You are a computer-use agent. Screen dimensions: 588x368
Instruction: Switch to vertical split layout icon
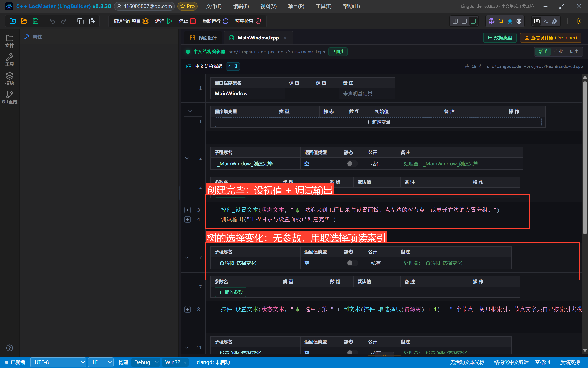click(455, 21)
